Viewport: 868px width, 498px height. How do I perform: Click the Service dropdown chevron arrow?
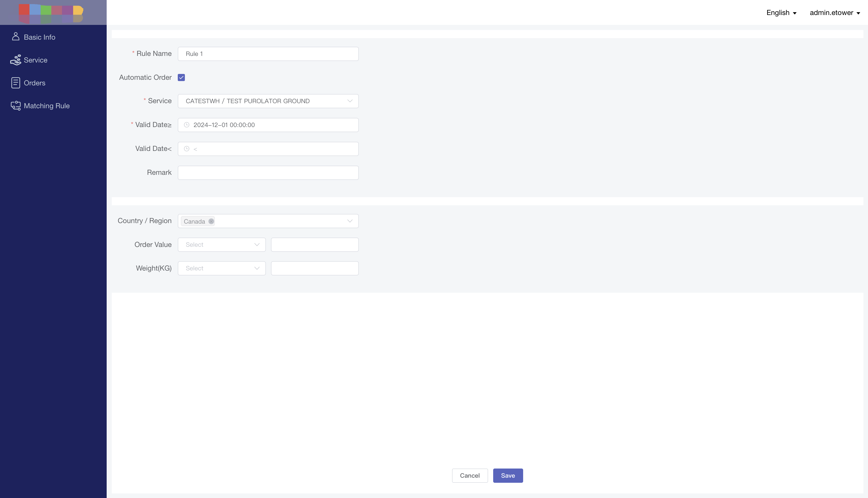click(x=349, y=101)
